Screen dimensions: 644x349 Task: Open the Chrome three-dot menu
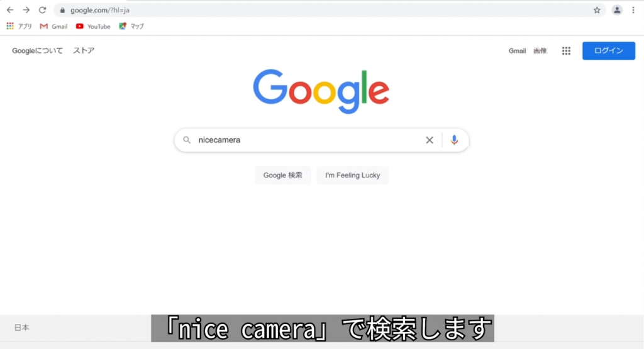(x=633, y=10)
